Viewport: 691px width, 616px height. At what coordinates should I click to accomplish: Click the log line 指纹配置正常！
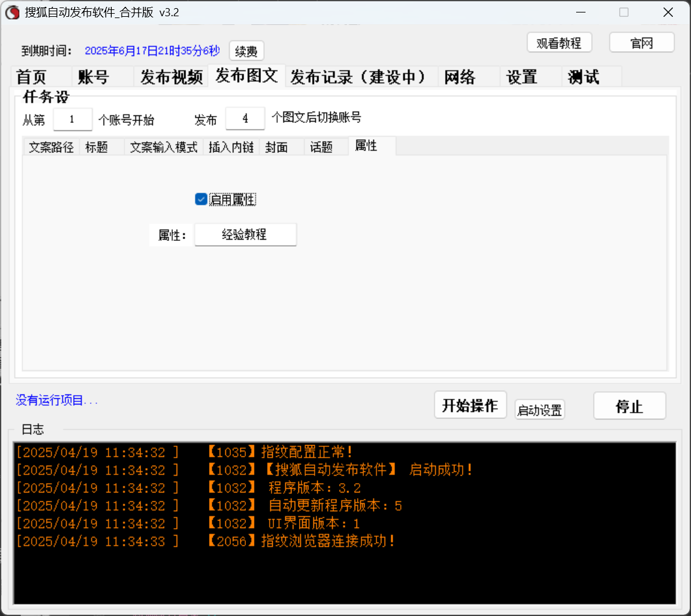(185, 452)
